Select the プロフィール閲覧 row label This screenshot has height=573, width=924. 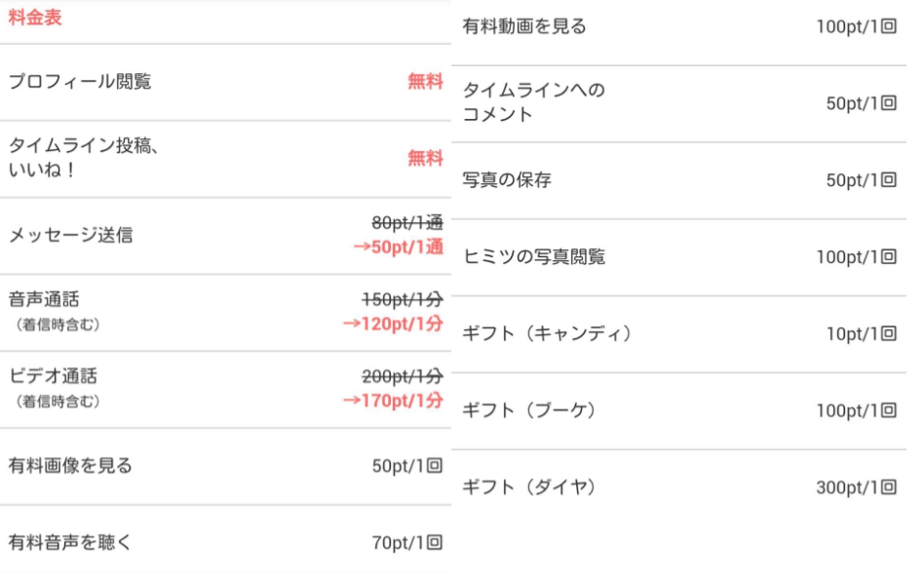click(80, 82)
